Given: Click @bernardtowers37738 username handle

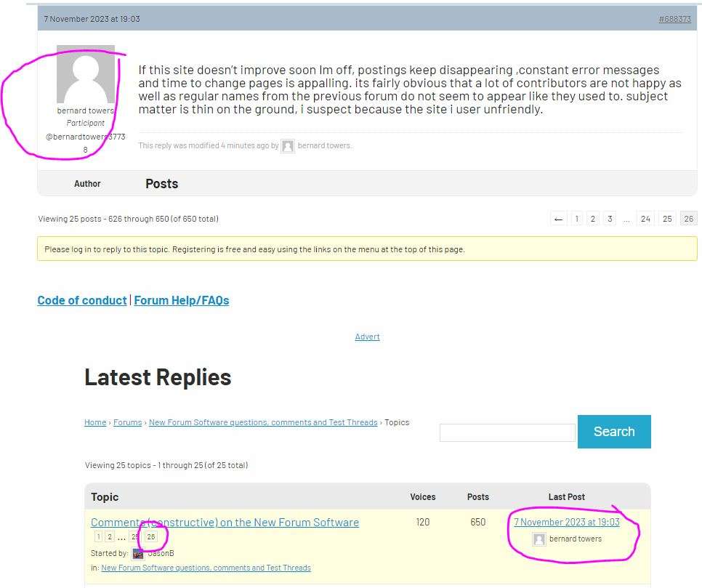Looking at the screenshot, I should (x=86, y=143).
